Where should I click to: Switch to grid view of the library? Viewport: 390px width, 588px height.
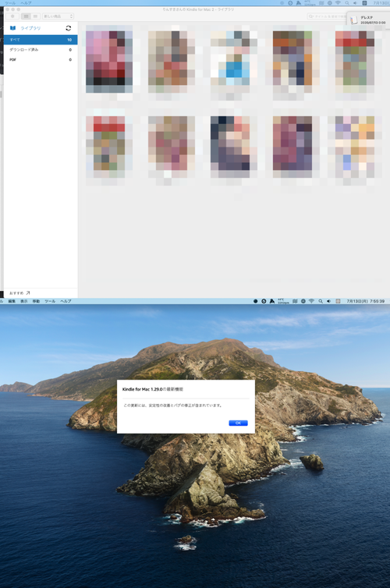coord(26,16)
